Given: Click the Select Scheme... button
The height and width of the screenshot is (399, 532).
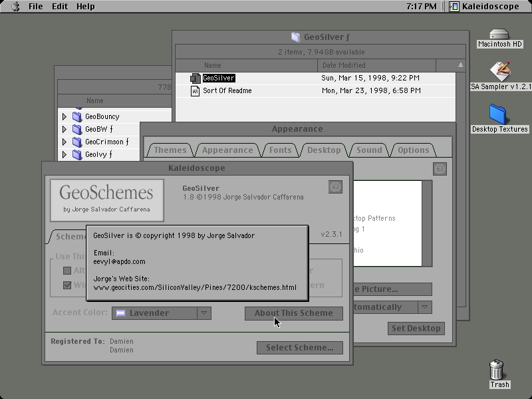Looking at the screenshot, I should [300, 348].
